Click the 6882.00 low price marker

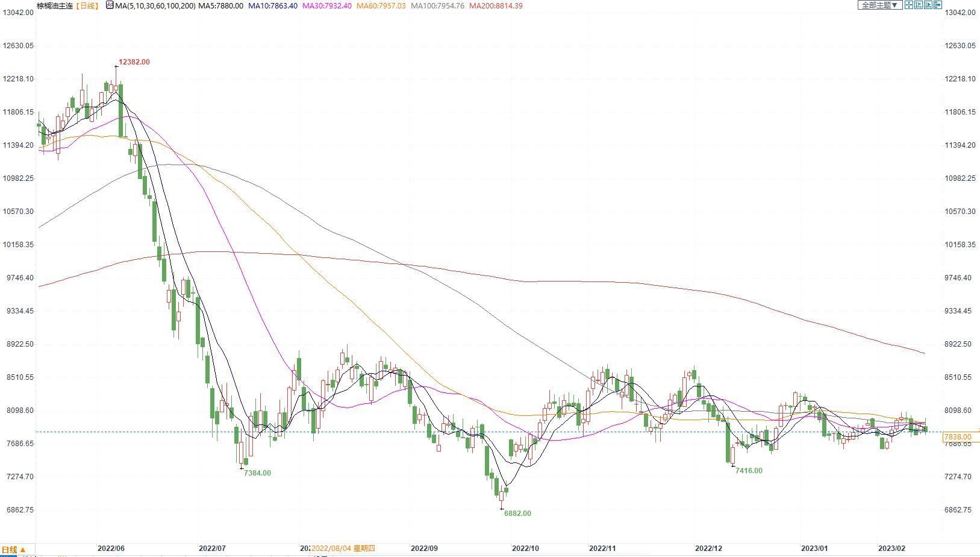point(517,514)
